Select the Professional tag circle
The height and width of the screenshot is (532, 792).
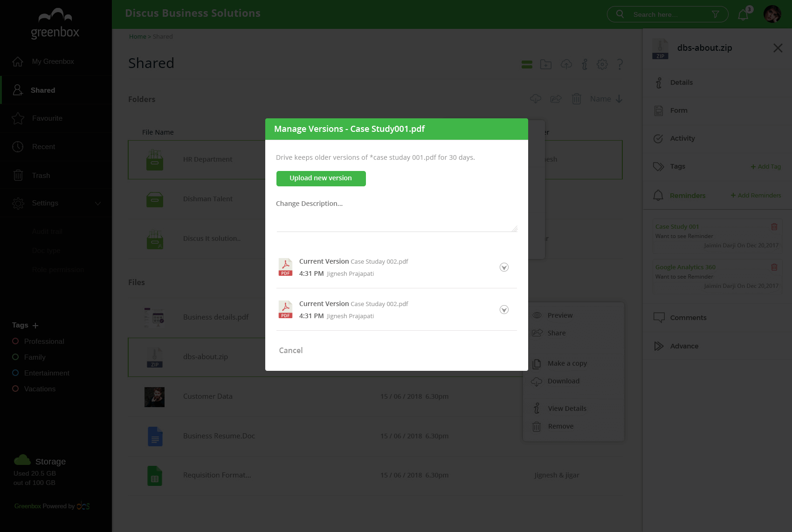15,341
